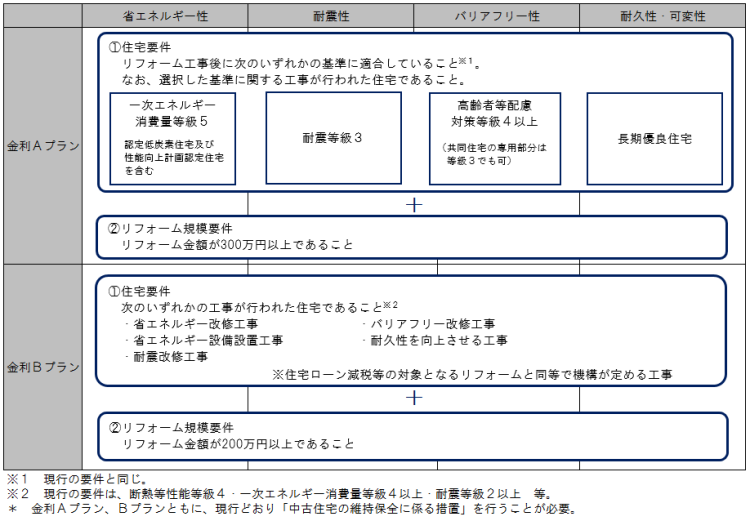Click the note 共同住宅の専用部分は等級3でも可
The image size is (750, 521).
494,154
